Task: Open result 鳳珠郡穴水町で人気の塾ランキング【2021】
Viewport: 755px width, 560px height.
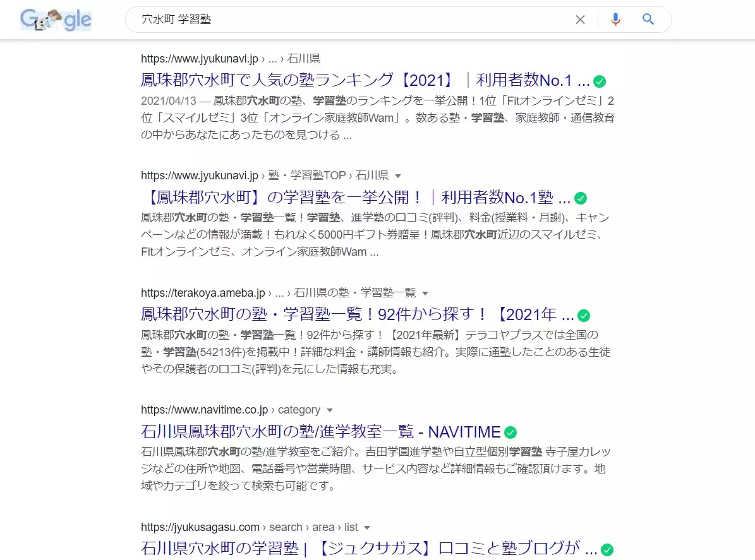Action: 365,80
